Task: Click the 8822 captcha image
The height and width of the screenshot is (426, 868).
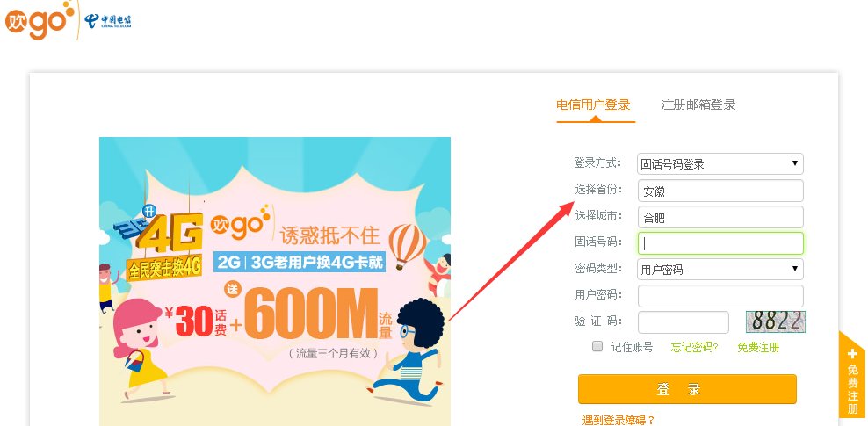Action: pos(776,321)
